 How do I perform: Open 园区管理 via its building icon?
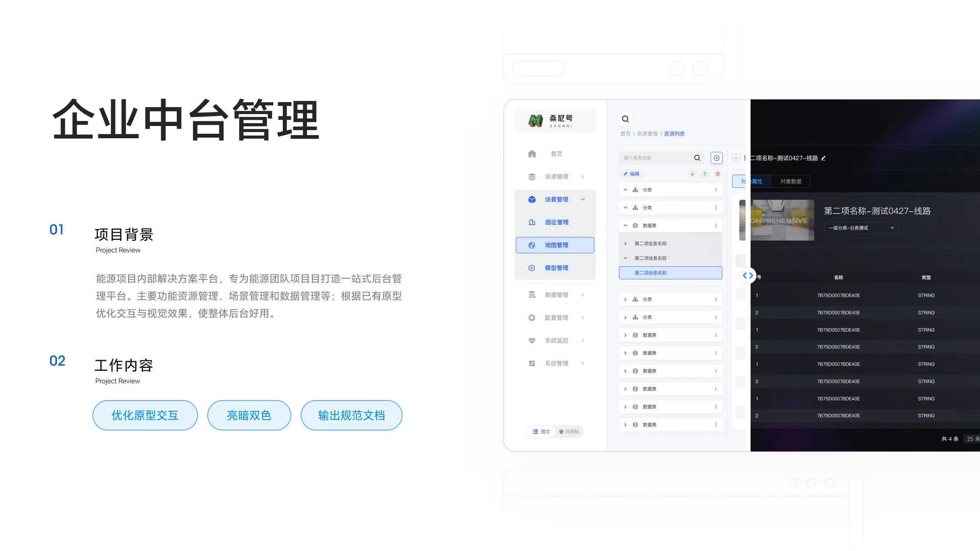point(532,222)
